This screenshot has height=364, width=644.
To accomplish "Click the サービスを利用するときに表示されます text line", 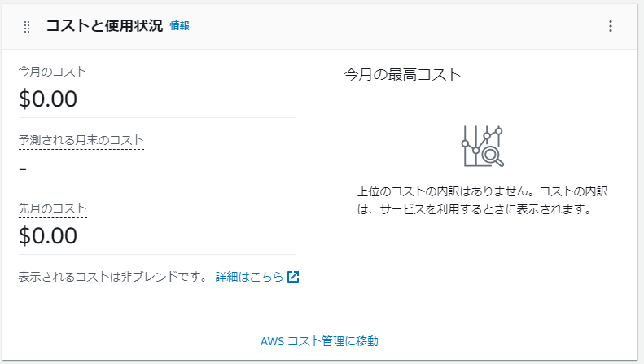I will [485, 209].
